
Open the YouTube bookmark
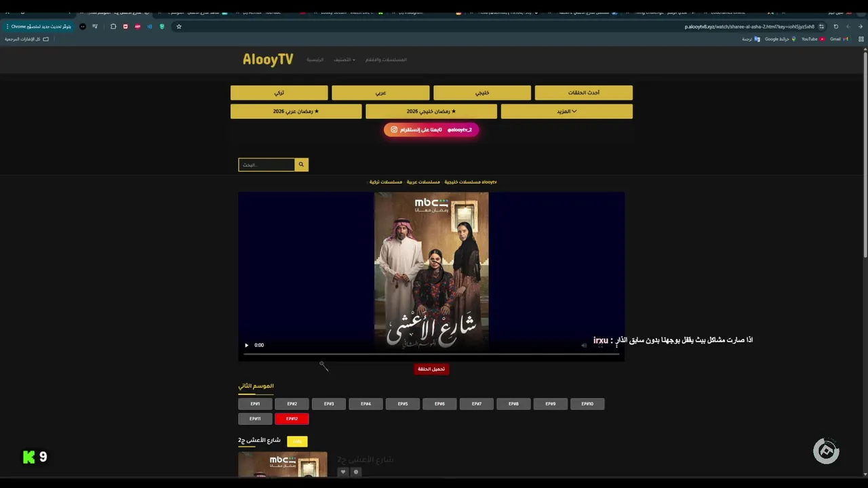812,39
